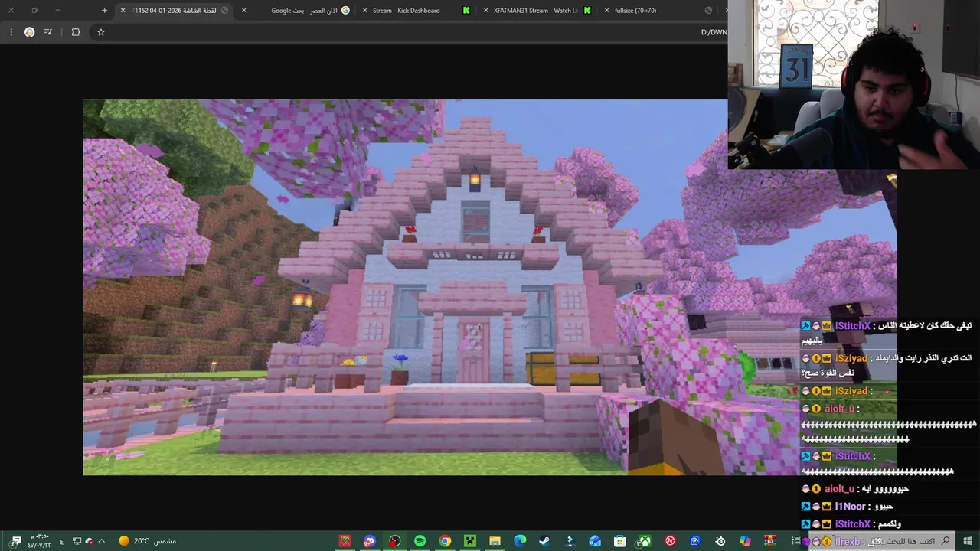Click the Windows Start button
This screenshot has height=551, width=980.
pos(968,541)
